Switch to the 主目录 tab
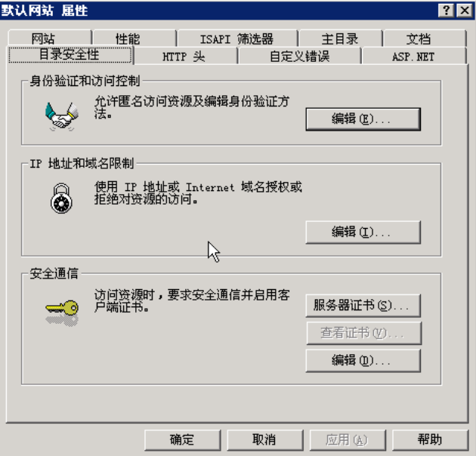This screenshot has width=476, height=456. 340,39
